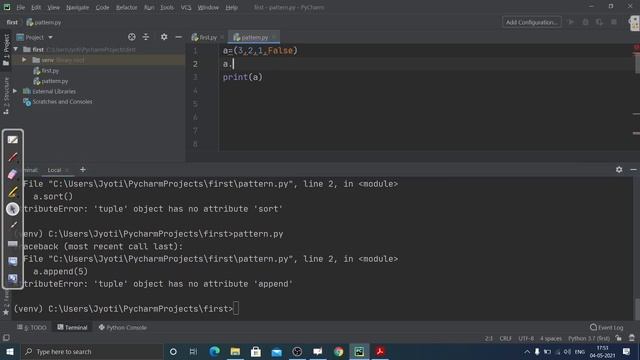Click the 'Type here to search' box
This screenshot has height=360, width=640.
pyautogui.click(x=91, y=351)
